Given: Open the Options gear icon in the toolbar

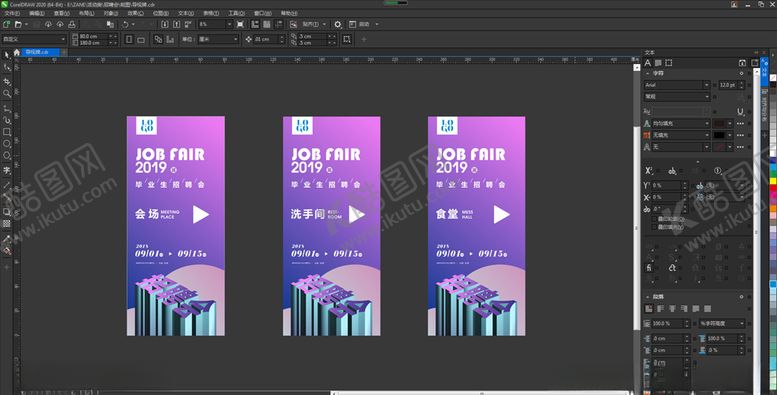Looking at the screenshot, I should [338, 24].
